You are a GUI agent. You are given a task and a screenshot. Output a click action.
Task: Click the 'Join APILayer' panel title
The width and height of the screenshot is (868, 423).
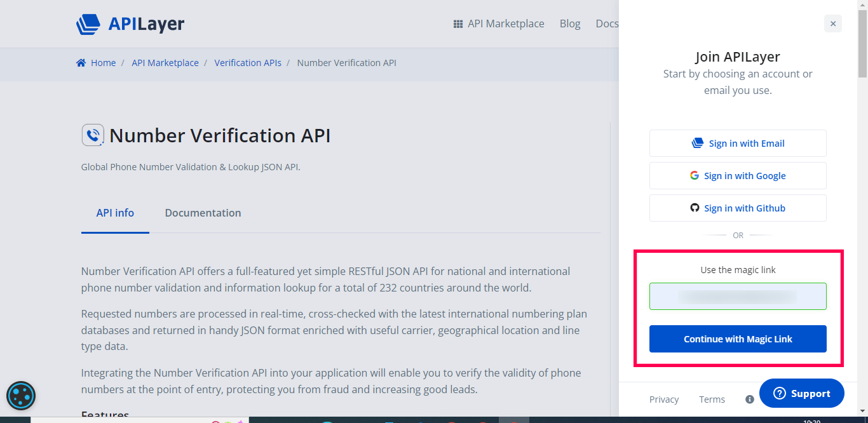738,57
